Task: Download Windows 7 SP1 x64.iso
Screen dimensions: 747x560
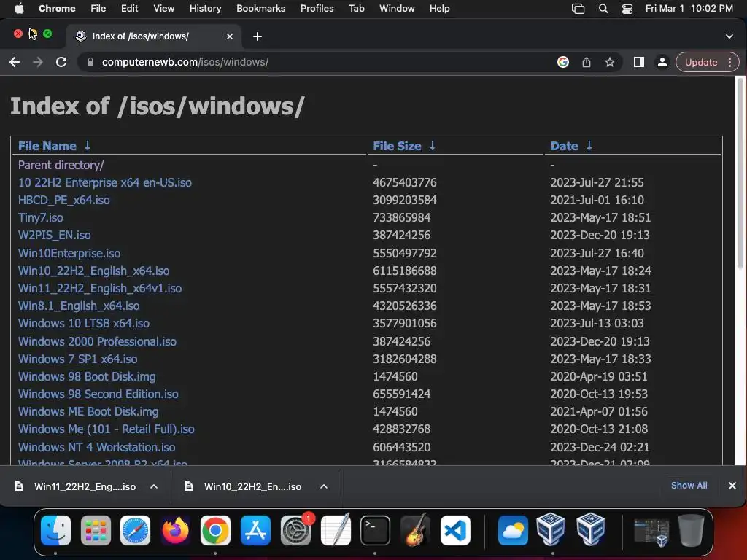Action: point(77,359)
